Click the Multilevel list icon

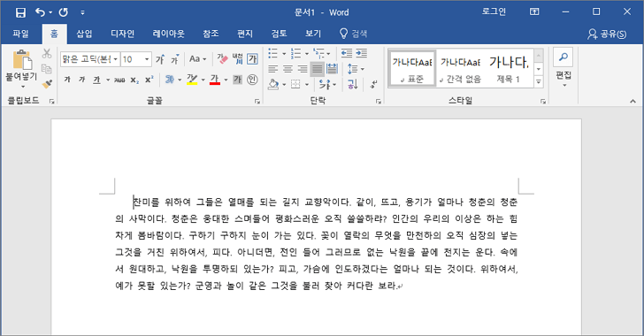pos(318,53)
